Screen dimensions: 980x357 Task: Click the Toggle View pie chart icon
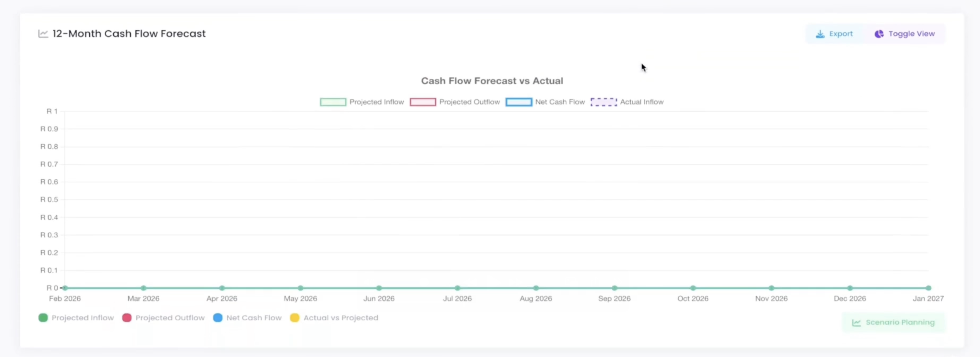879,34
